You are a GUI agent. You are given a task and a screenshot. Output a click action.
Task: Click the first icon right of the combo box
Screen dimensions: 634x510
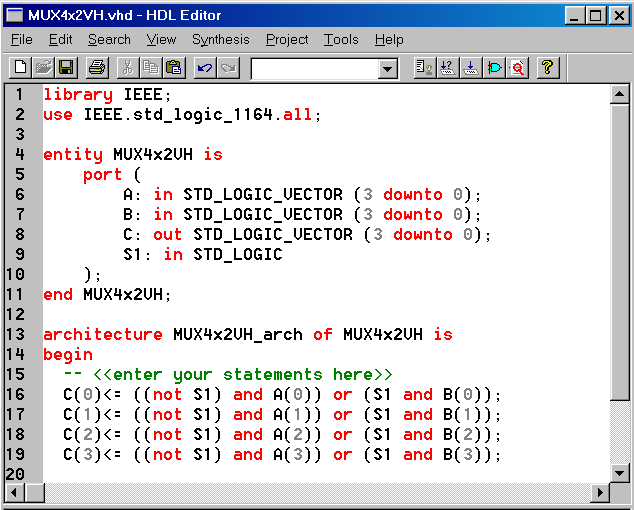pyautogui.click(x=424, y=68)
